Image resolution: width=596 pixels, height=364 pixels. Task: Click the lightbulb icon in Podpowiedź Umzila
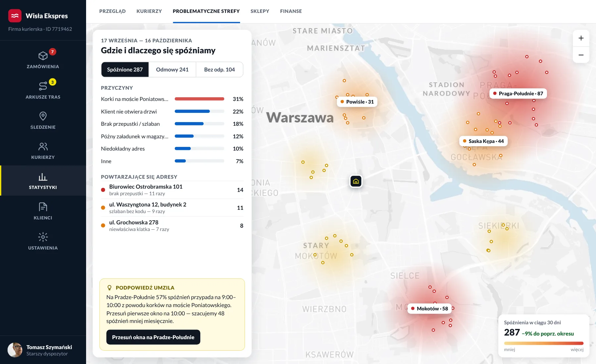[110, 288]
